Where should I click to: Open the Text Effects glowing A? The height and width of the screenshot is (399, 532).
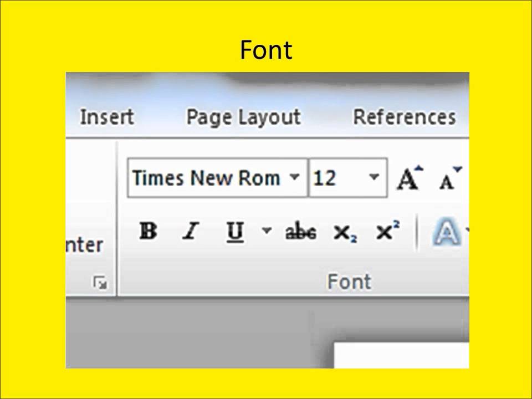[x=447, y=232]
